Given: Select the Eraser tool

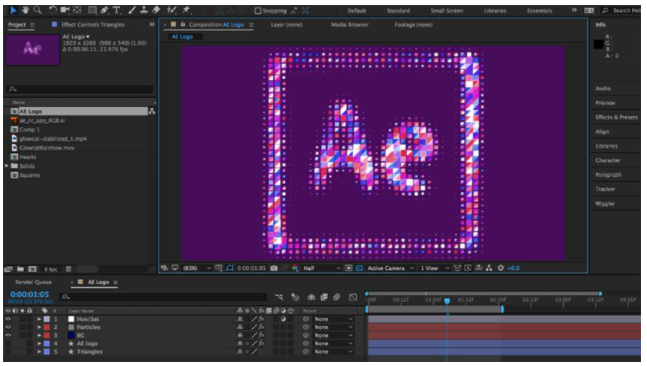Looking at the screenshot, I should click(156, 10).
